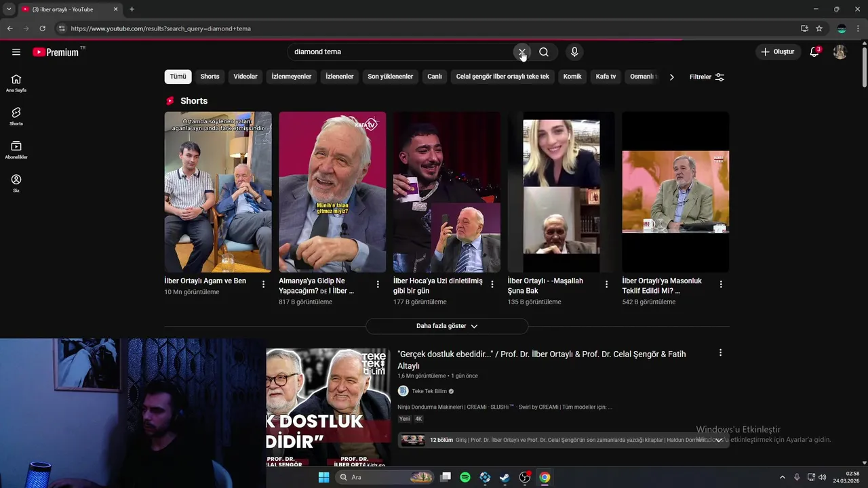Bookmark this page with the star icon
Image resolution: width=868 pixels, height=488 pixels.
coord(819,28)
